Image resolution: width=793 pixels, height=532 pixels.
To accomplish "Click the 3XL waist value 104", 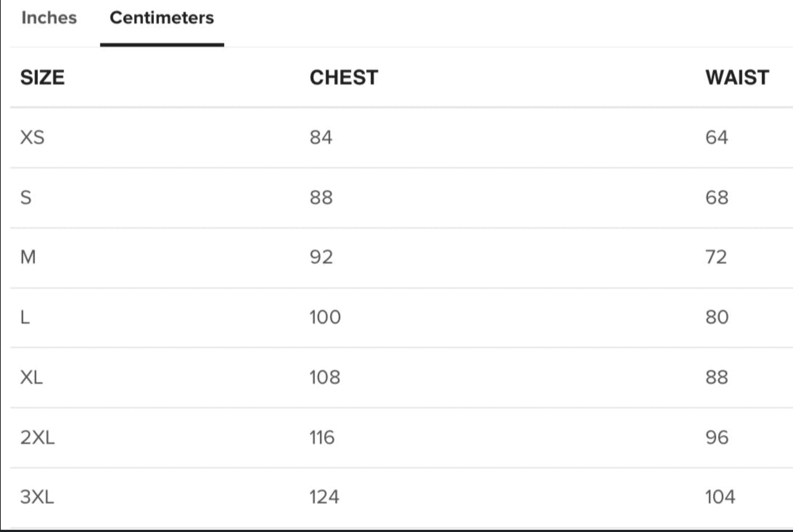I will coord(720,497).
